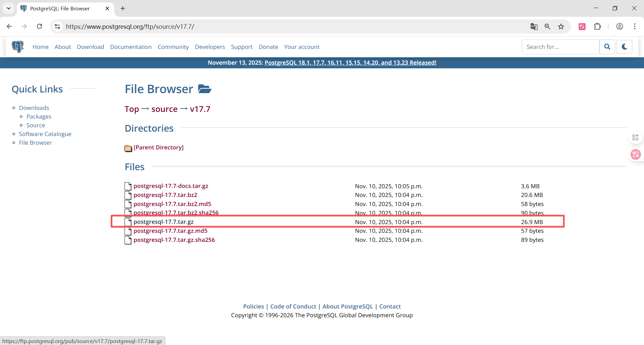Open the Parent Directory link
644x345 pixels.
[158, 147]
